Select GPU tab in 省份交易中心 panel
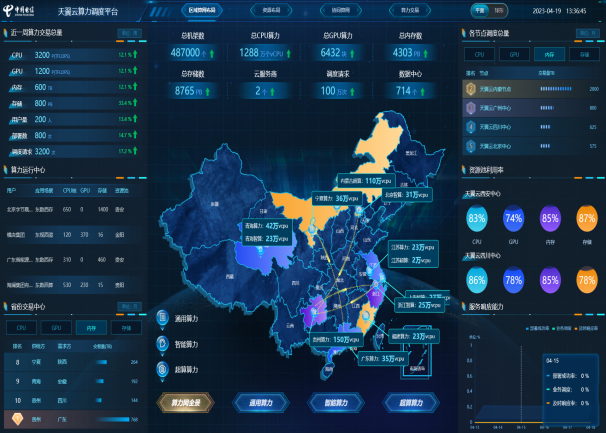 click(56, 328)
